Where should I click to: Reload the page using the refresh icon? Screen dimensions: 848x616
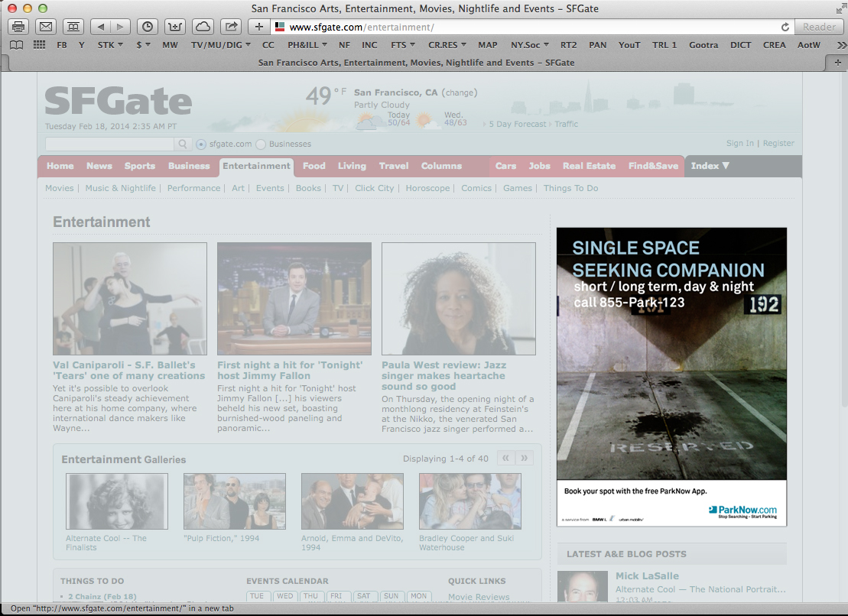pyautogui.click(x=785, y=27)
